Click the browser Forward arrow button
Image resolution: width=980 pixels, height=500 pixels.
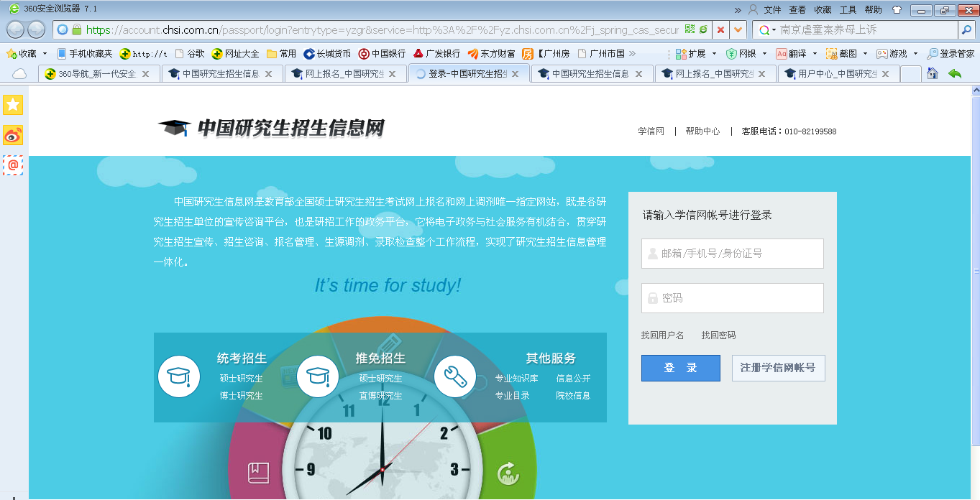coord(36,29)
